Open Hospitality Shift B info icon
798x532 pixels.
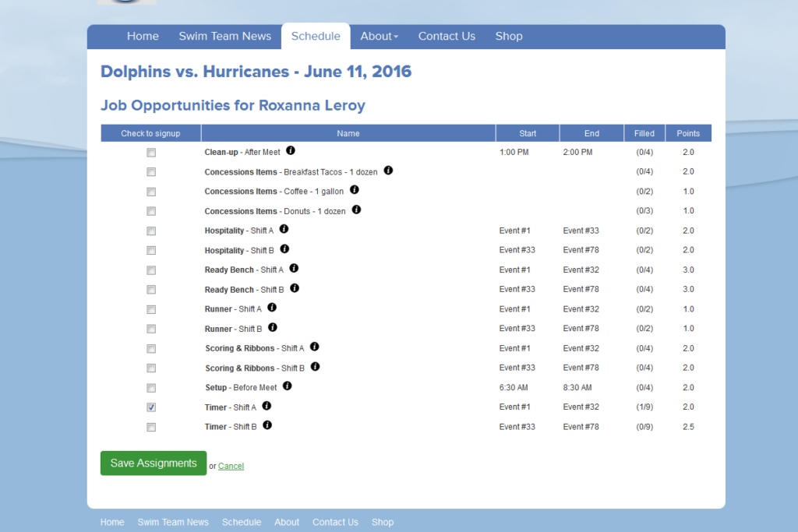tap(284, 248)
